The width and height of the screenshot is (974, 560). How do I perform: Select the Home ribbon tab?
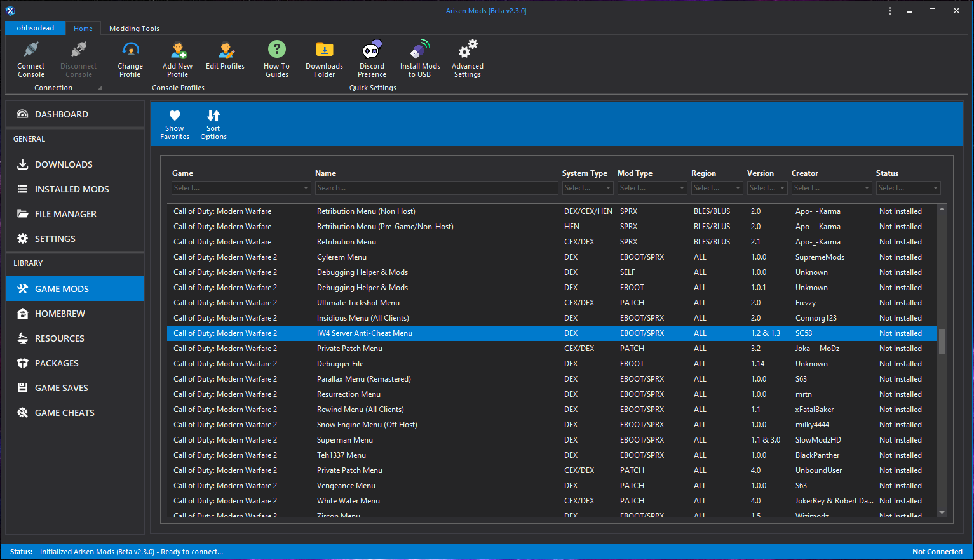tap(83, 28)
